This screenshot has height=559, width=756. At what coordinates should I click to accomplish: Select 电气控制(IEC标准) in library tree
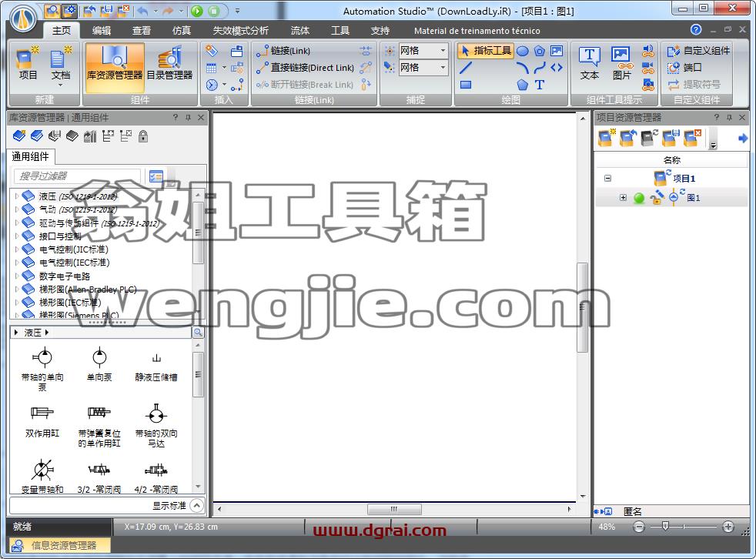pyautogui.click(x=74, y=263)
